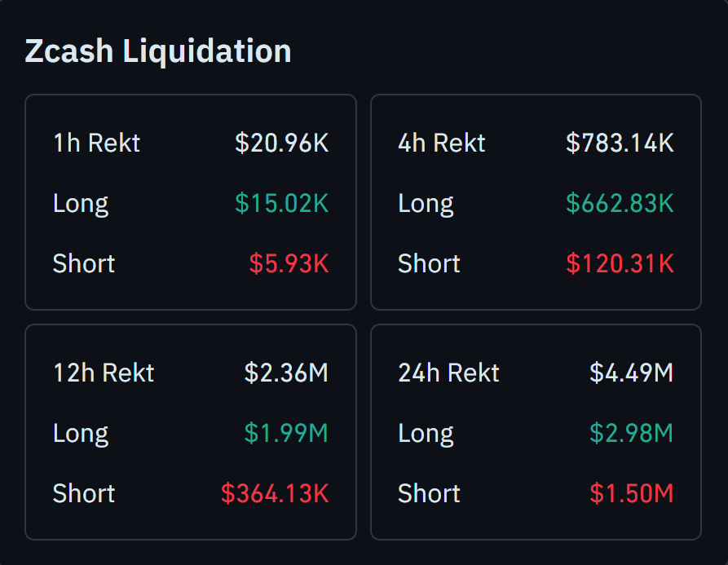Select the 12h long amount $1.99M
728x565 pixels.
coord(286,434)
